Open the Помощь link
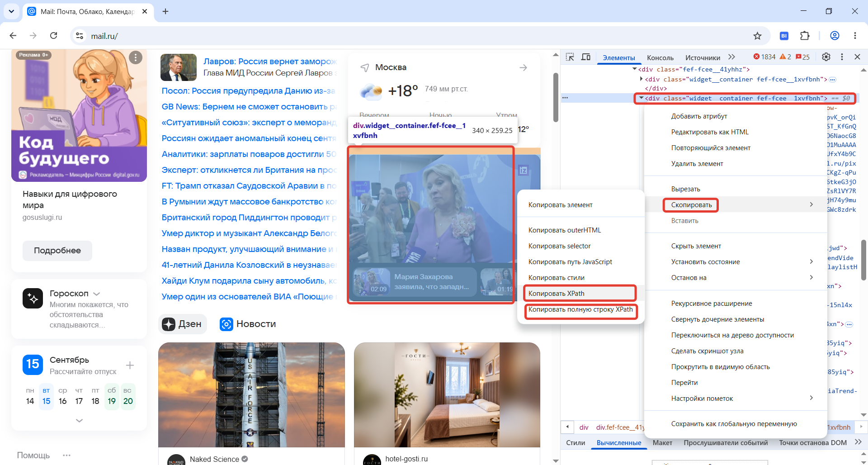The height and width of the screenshot is (465, 868). 33,456
